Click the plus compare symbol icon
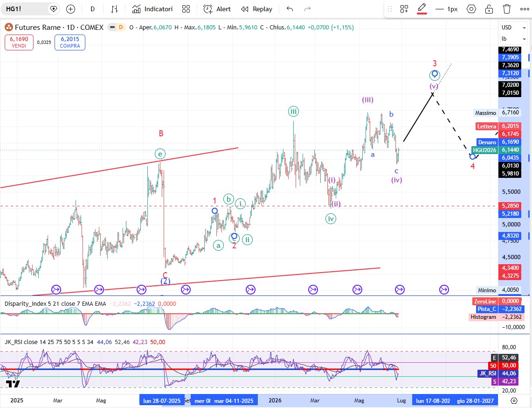 point(70,9)
